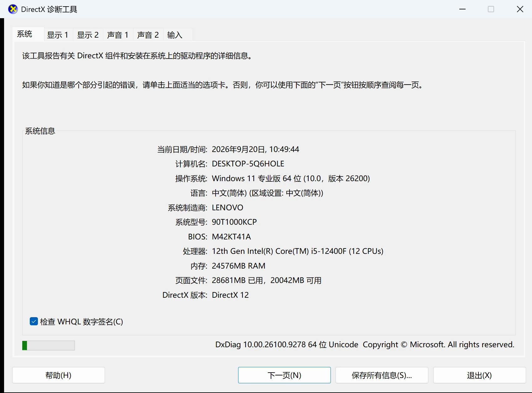
Task: Click system model 90T1000KCP
Action: (x=234, y=222)
